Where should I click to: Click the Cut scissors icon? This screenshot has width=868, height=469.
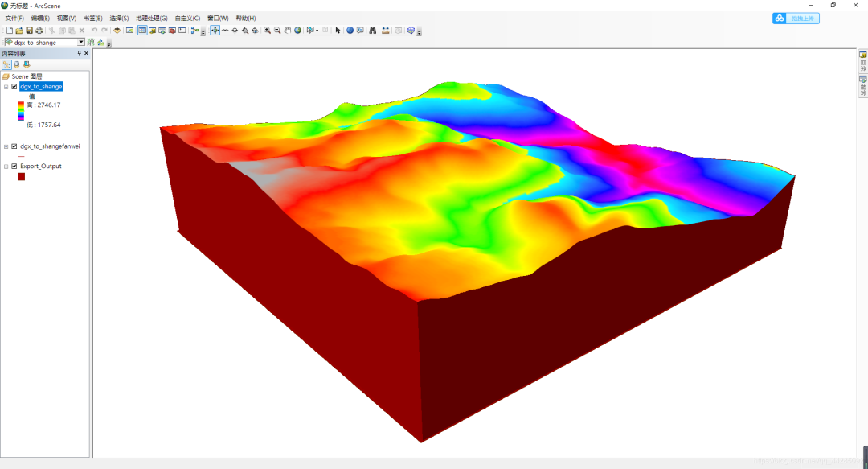pos(52,31)
